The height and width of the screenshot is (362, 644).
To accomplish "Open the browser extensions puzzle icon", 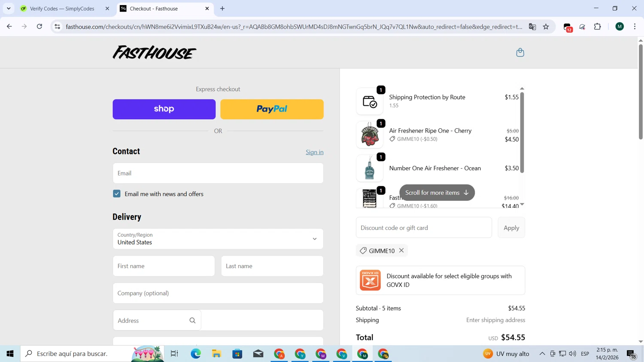I will [598, 27].
